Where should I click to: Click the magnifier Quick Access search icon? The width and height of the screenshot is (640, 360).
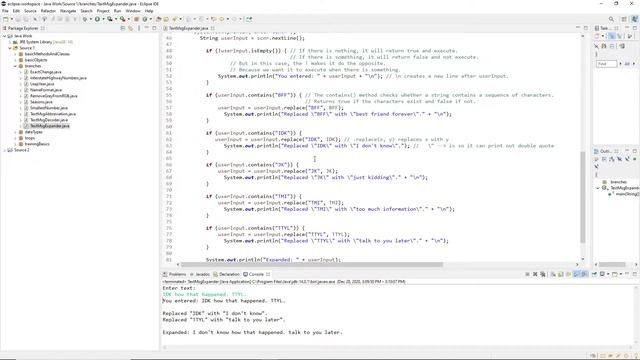[x=611, y=19]
